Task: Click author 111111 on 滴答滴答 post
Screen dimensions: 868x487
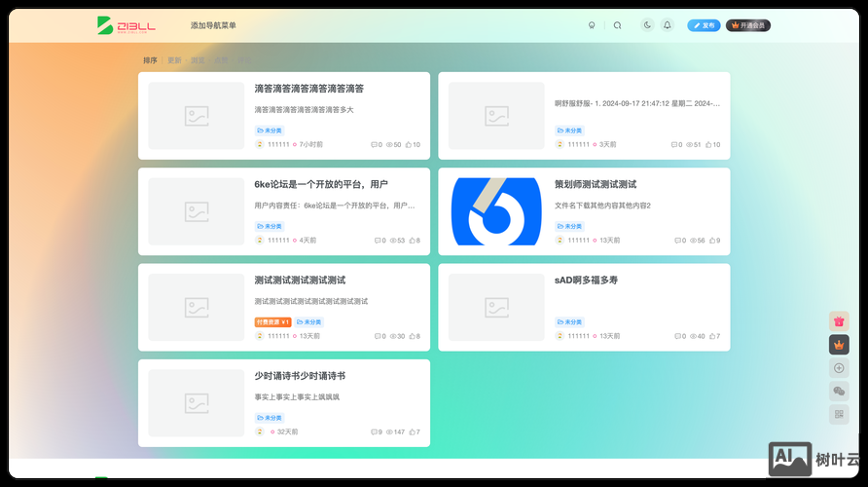Action: click(278, 144)
